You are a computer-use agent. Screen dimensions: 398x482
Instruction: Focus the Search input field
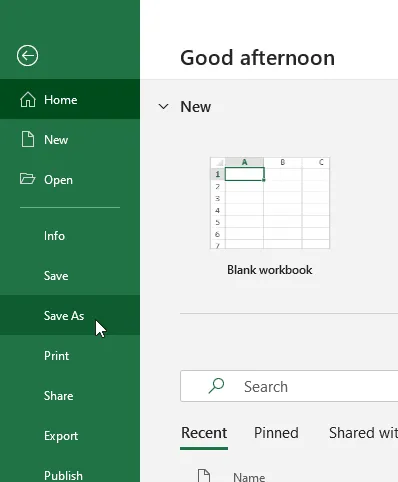(x=289, y=386)
